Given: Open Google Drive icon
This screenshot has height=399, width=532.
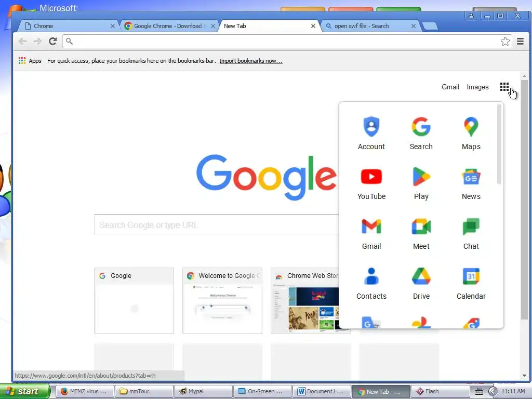Looking at the screenshot, I should (421, 283).
